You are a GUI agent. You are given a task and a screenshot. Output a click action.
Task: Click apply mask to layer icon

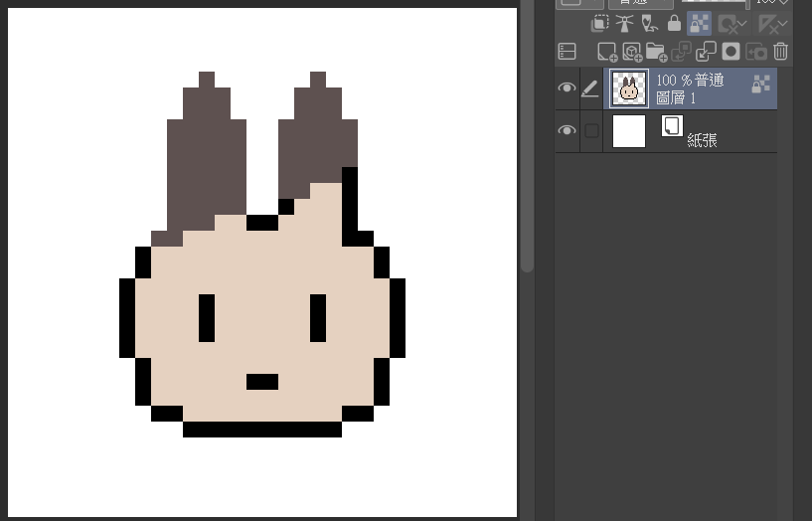[x=756, y=52]
